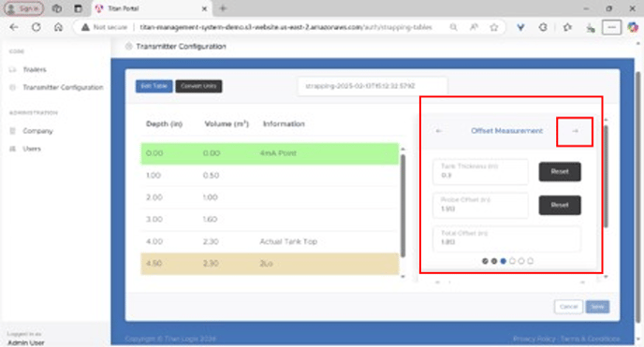This screenshot has height=347, width=644.
Task: Click the Cancel button
Action: [x=568, y=307]
